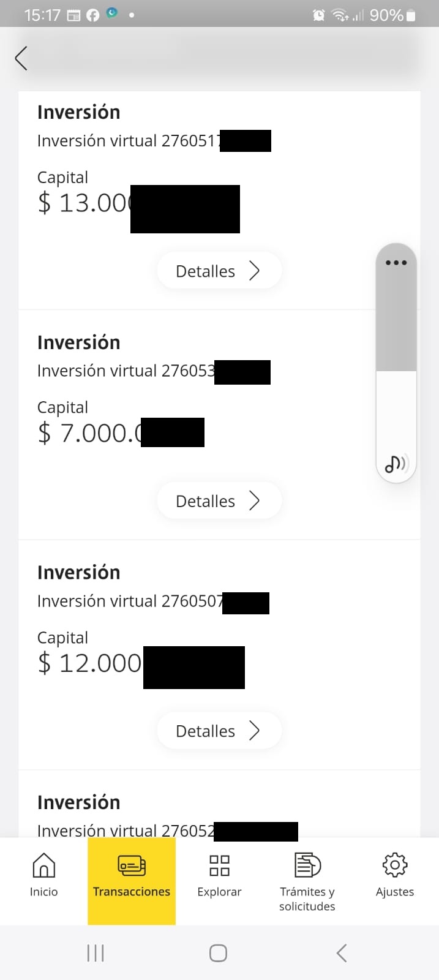
Task: Open three-dot menu on floating volume panel
Action: tap(396, 263)
